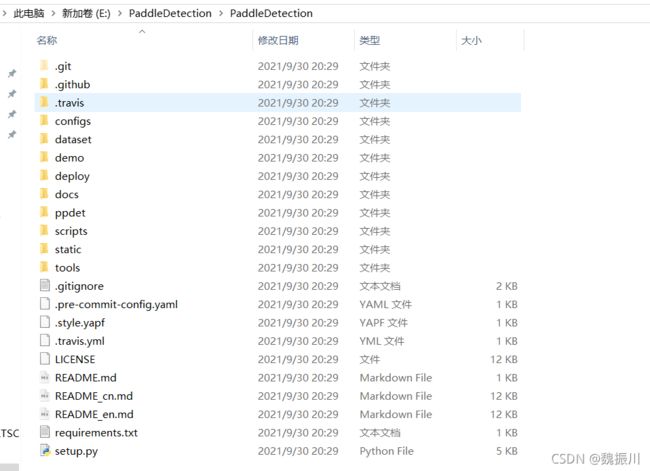Click the ppdet folder icon
The image size is (650, 471).
tap(44, 212)
